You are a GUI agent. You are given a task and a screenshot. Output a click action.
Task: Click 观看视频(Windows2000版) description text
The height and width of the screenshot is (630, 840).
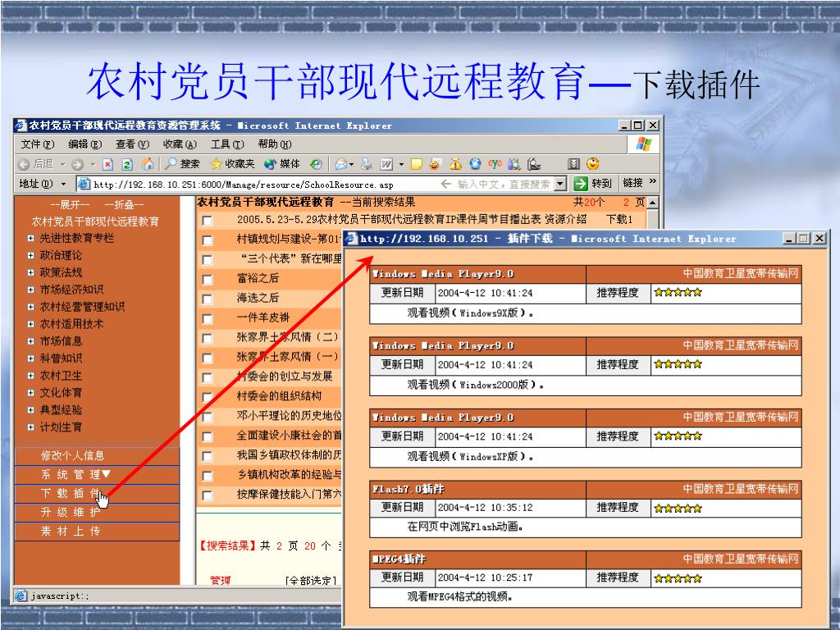click(475, 385)
